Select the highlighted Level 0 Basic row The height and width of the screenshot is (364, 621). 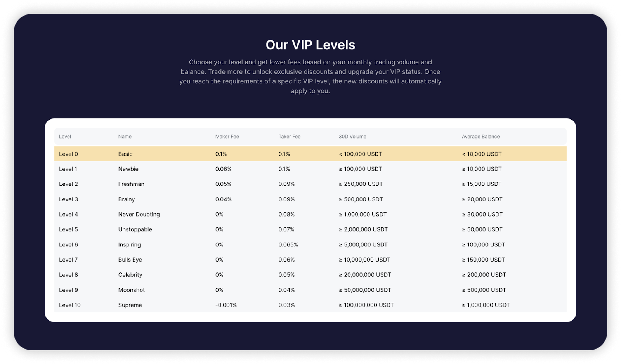310,154
